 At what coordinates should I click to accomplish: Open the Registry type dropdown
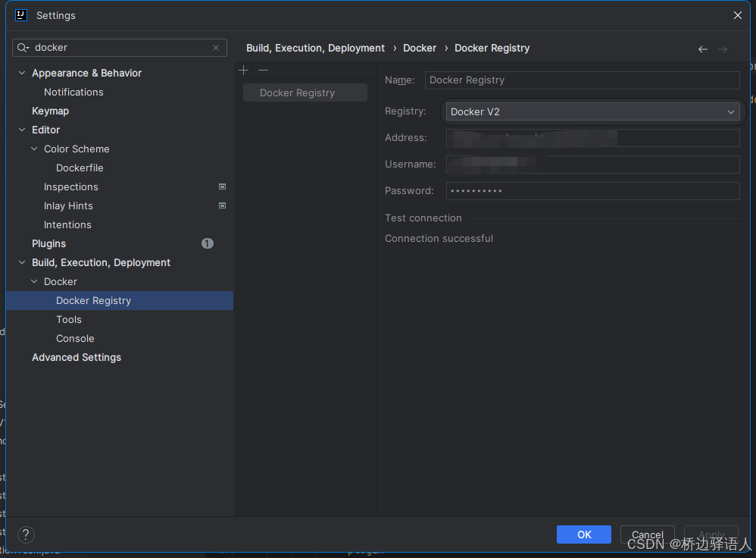pos(592,111)
